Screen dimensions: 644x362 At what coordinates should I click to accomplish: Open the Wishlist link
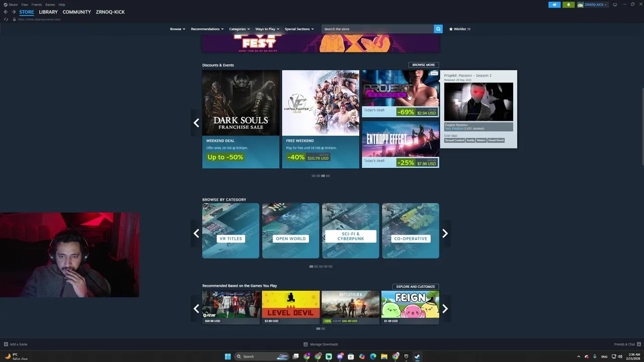[460, 29]
